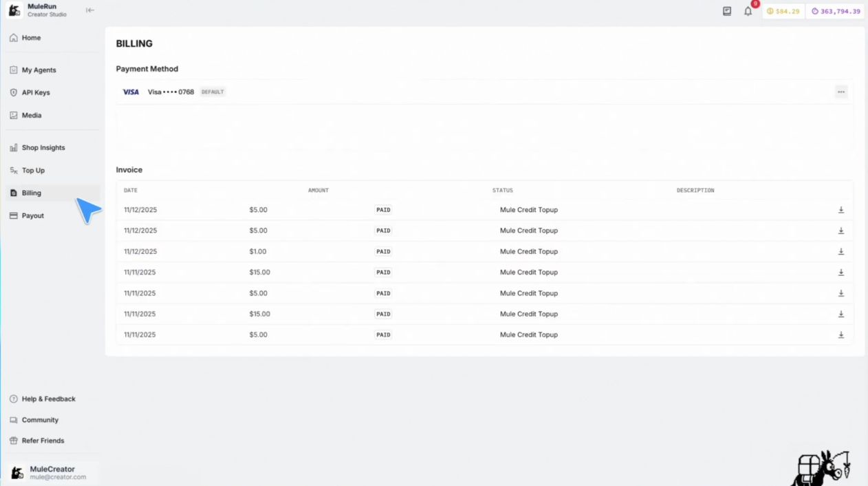The image size is (868, 486).
Task: Download second 11/12/2025 $5.00 invoice
Action: pos(840,231)
